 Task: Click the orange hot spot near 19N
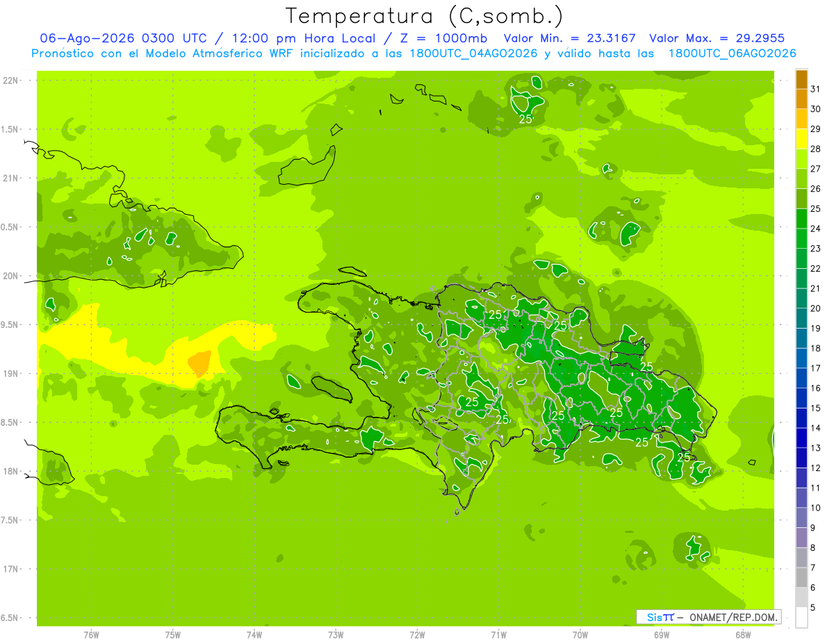[200, 363]
